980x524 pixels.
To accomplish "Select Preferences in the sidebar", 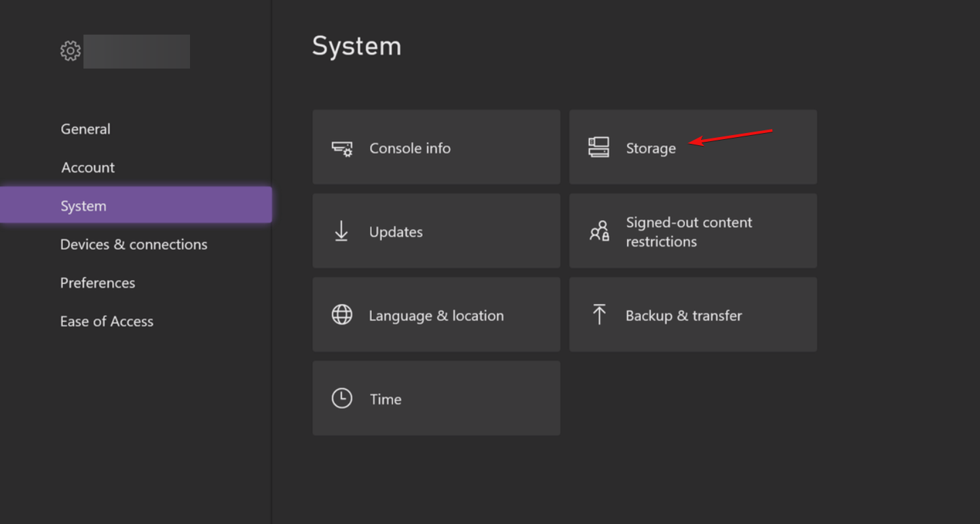I will (x=98, y=282).
